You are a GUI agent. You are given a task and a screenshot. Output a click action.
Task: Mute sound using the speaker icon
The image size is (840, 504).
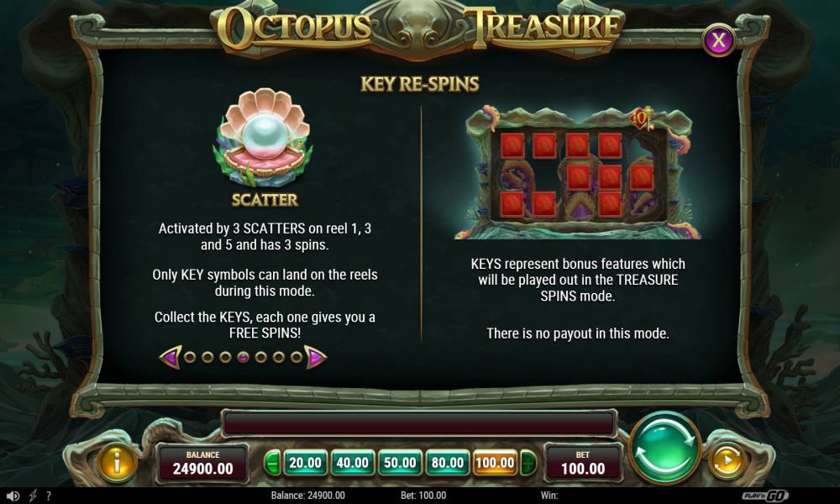13,496
